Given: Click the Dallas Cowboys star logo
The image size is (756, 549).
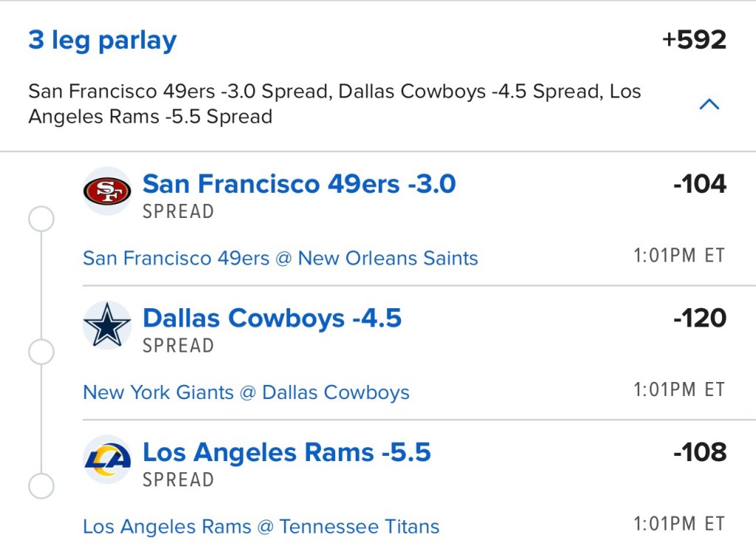Looking at the screenshot, I should 107,325.
